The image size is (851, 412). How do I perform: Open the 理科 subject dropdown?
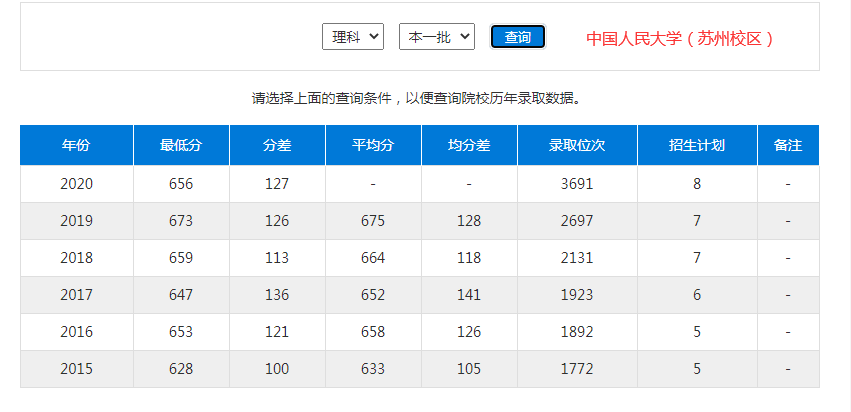click(353, 37)
